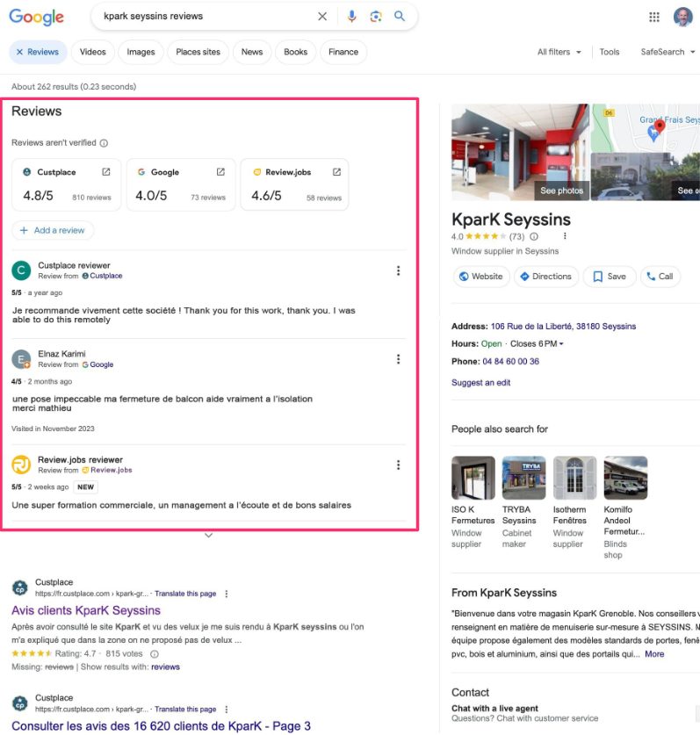Open the Komilfo Andeol Fermetur... thumbnail
This screenshot has height=735, width=700.
pyautogui.click(x=625, y=478)
